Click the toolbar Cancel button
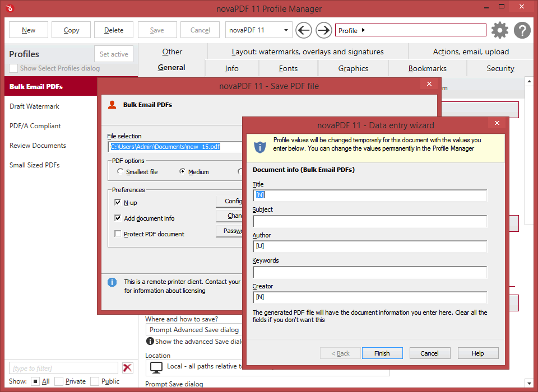The image size is (538, 392). coord(200,30)
